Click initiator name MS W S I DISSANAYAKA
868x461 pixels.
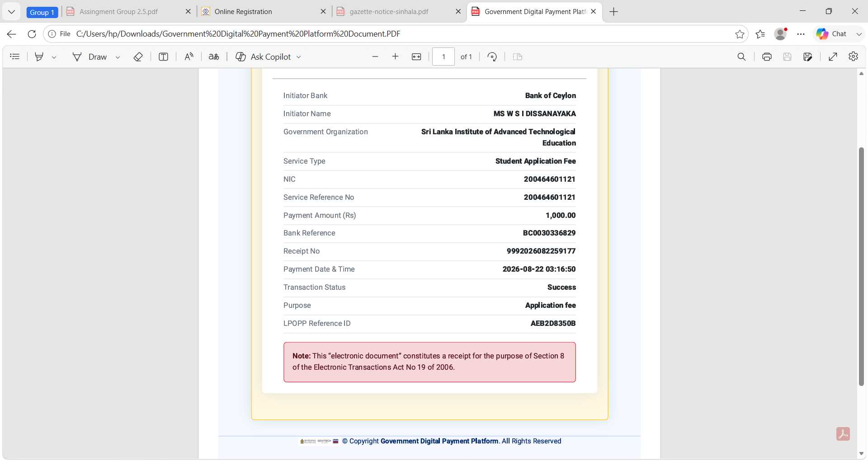coord(534,114)
